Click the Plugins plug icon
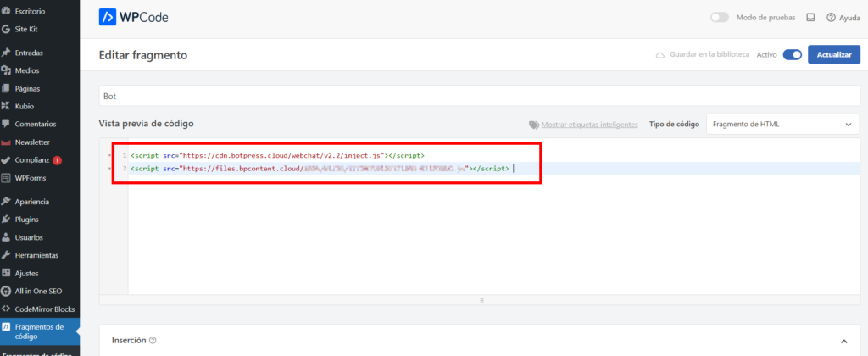The height and width of the screenshot is (356, 868). click(6, 220)
